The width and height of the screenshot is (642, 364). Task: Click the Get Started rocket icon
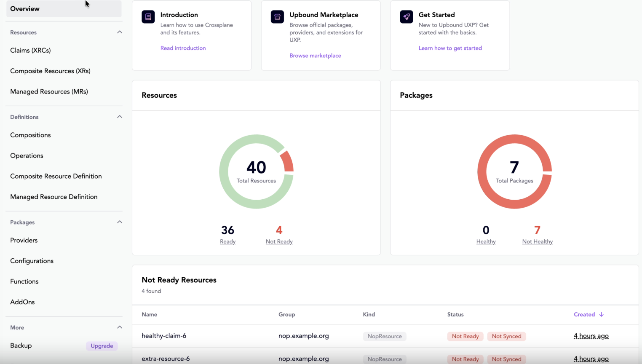pyautogui.click(x=406, y=17)
